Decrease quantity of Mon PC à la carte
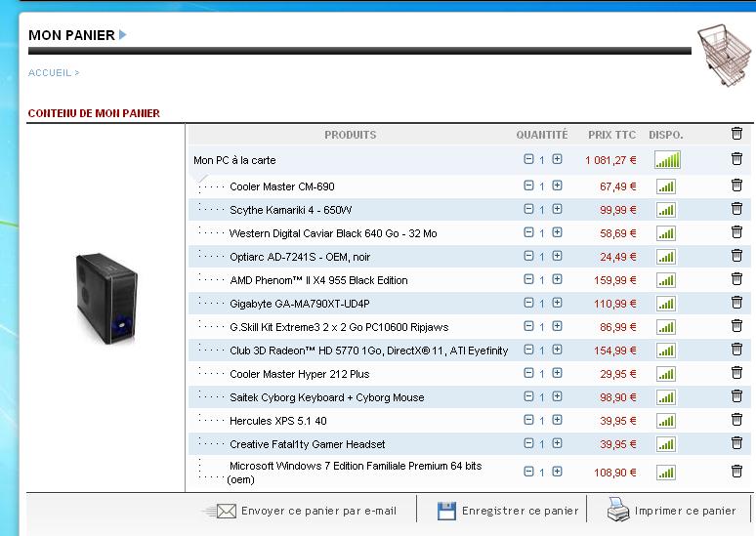 (x=529, y=159)
